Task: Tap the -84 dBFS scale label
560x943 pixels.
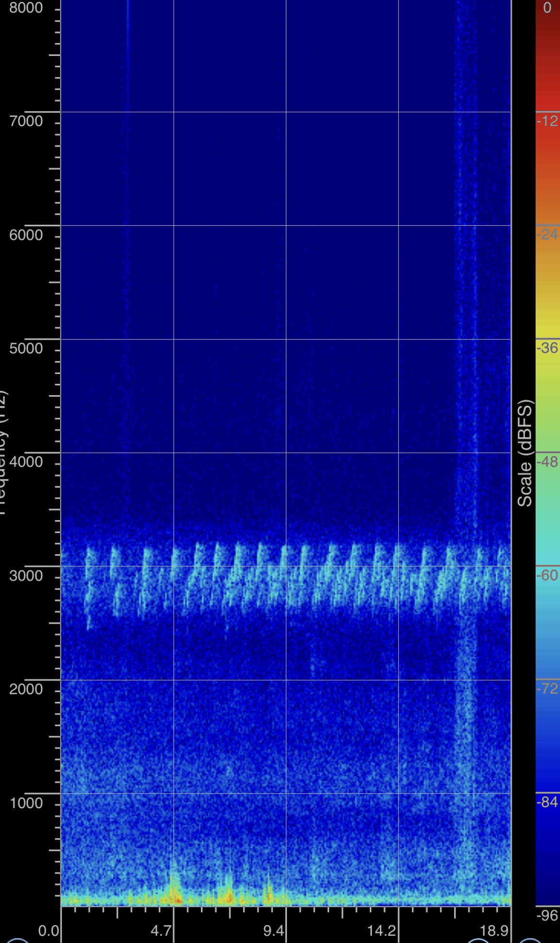Action: 547,802
